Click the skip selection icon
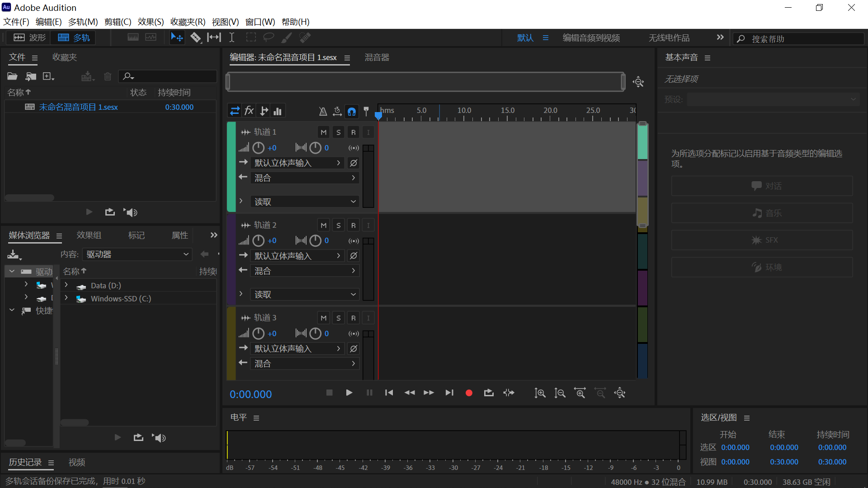The width and height of the screenshot is (868, 488). coord(509,393)
